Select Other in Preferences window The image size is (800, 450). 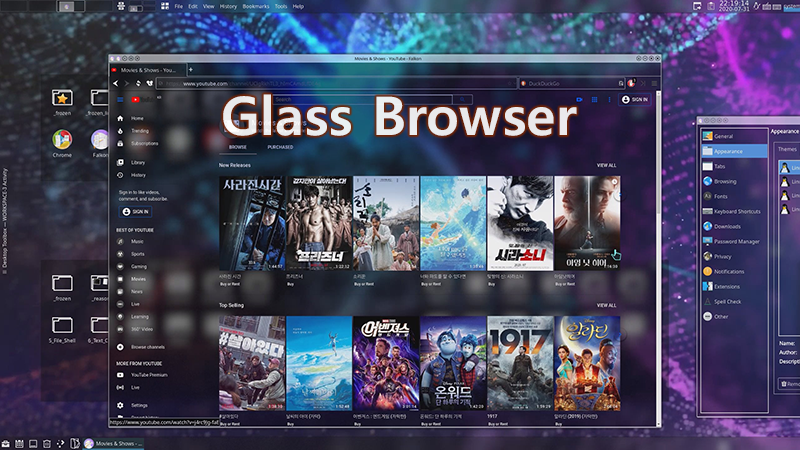tap(734, 317)
